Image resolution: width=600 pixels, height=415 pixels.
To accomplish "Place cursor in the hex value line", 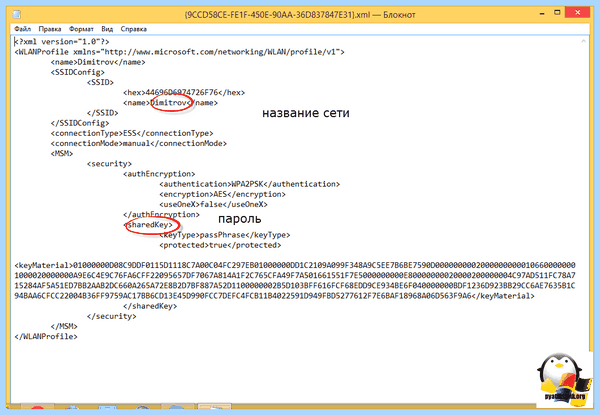I will pyautogui.click(x=184, y=93).
